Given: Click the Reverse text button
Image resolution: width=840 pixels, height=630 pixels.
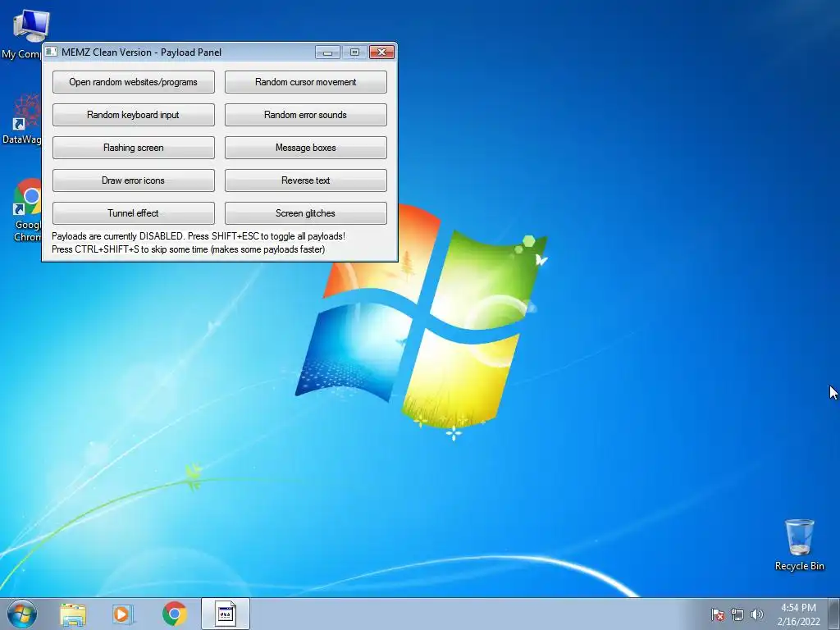Looking at the screenshot, I should click(305, 180).
